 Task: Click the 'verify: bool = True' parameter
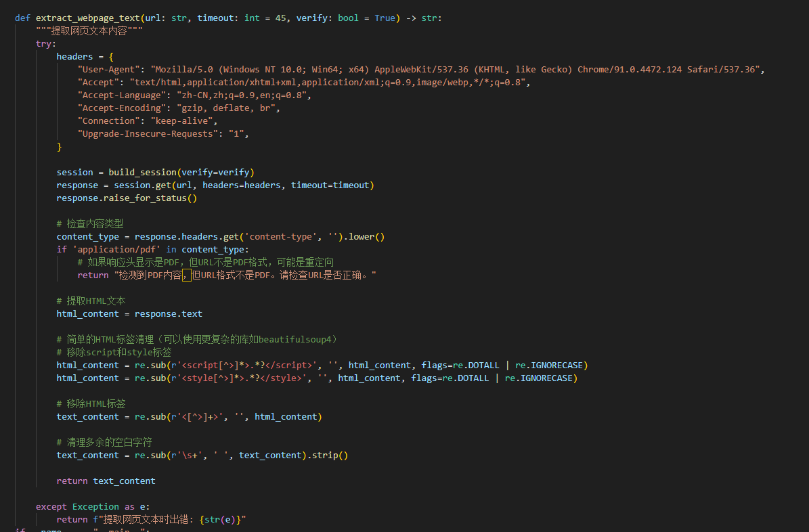click(x=346, y=18)
